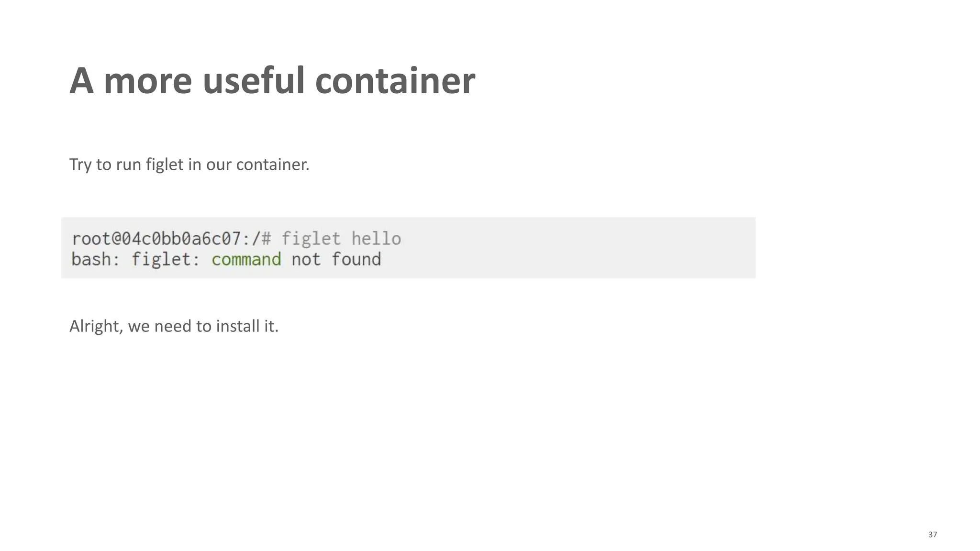Click the root@04c0bb0a6c07 prompt text

click(156, 239)
